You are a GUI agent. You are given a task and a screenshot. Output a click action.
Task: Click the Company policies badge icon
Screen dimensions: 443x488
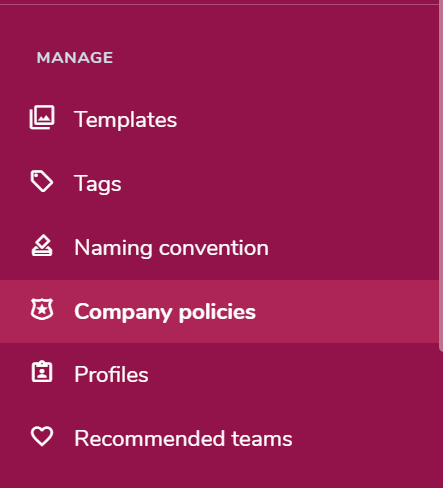point(42,309)
